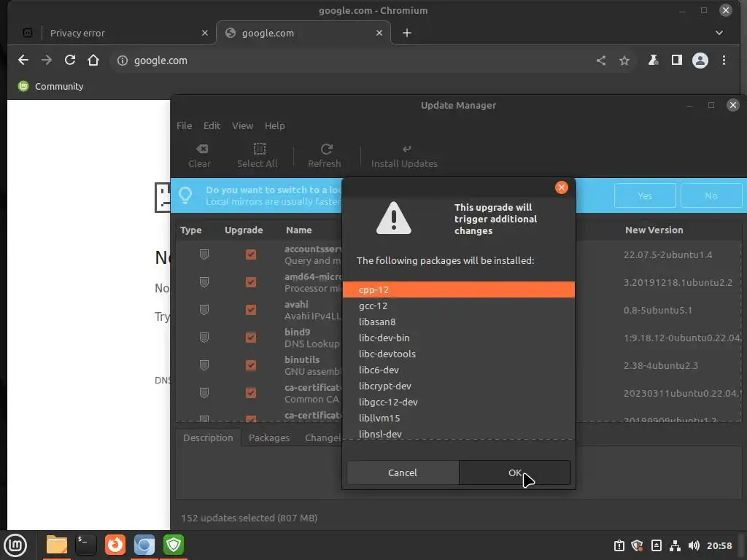Open the View menu in Update Manager
Image resolution: width=747 pixels, height=560 pixels.
(242, 125)
